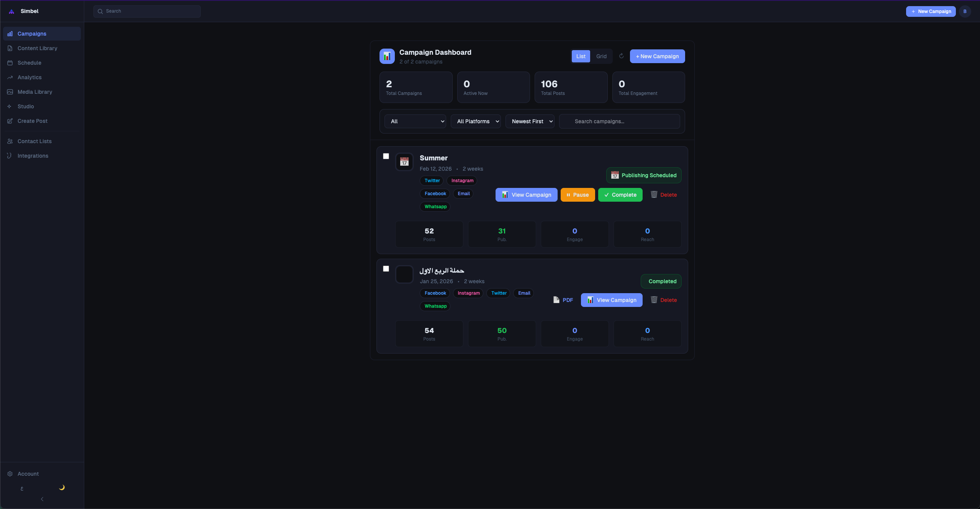
Task: Go to Content Library menu item
Action: pyautogui.click(x=37, y=48)
